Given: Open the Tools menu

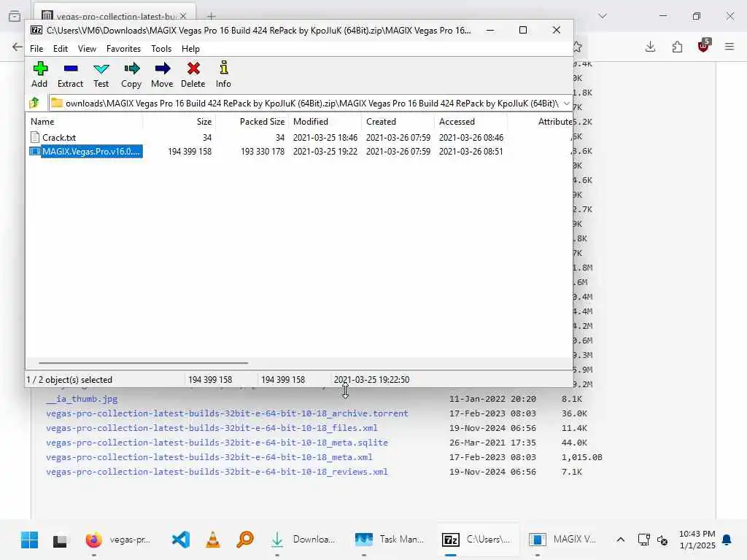Looking at the screenshot, I should [x=161, y=49].
